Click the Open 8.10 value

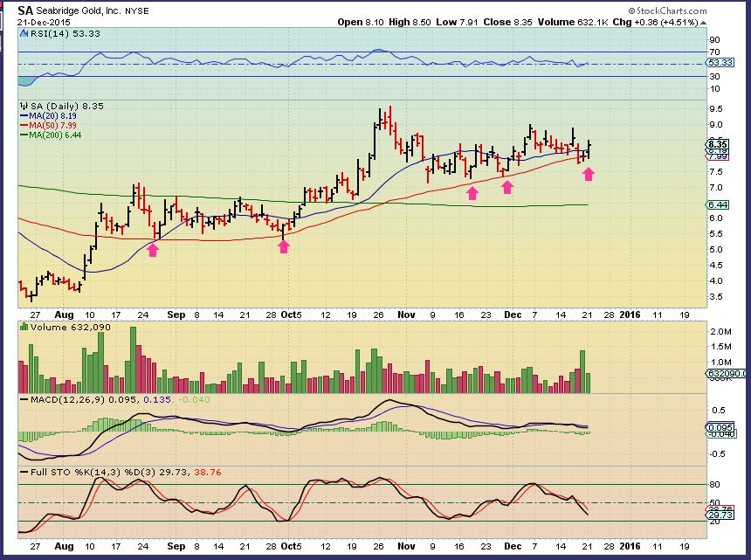[361, 22]
